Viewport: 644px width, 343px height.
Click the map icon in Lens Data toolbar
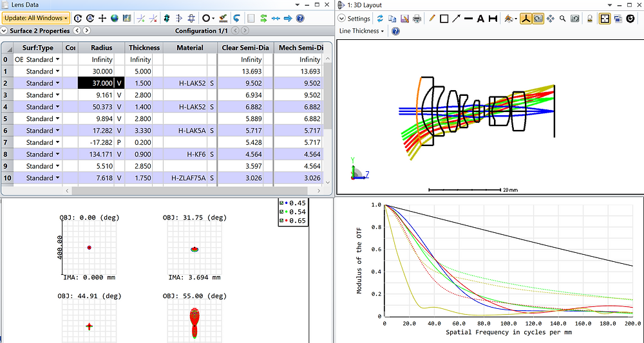click(x=127, y=18)
